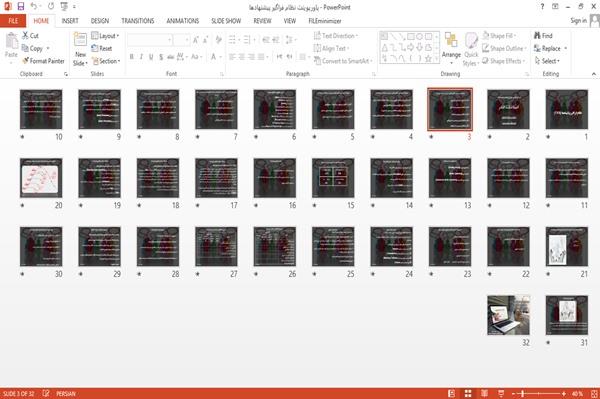The width and height of the screenshot is (600, 399).
Task: Open the font name combo box
Action: click(x=150, y=40)
